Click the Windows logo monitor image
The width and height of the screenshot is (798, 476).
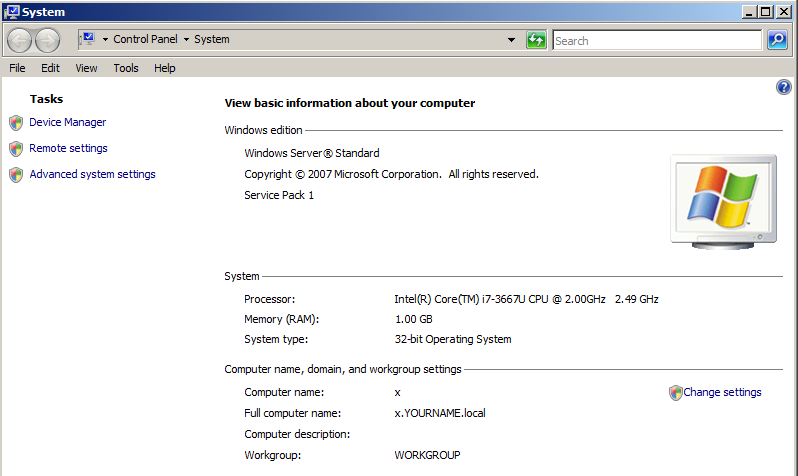[724, 202]
